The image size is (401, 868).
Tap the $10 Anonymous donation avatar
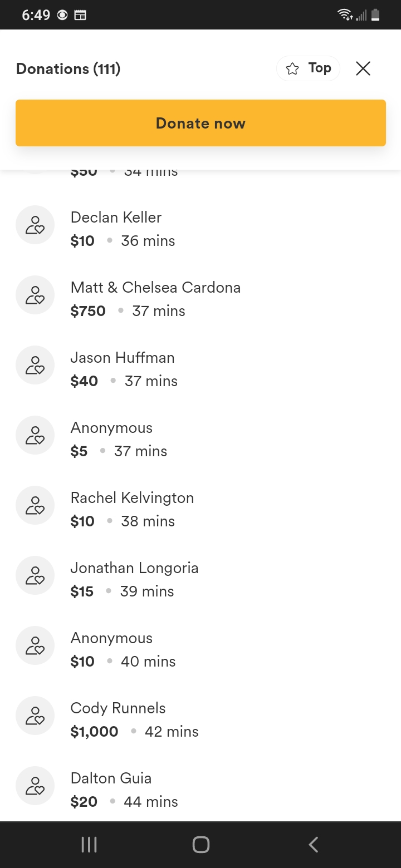coord(35,645)
